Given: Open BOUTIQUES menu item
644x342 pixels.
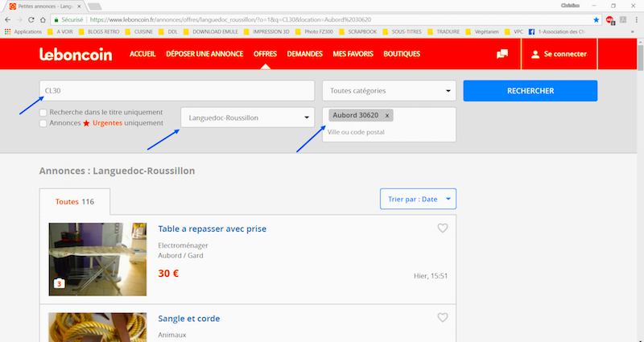Looking at the screenshot, I should pos(402,54).
